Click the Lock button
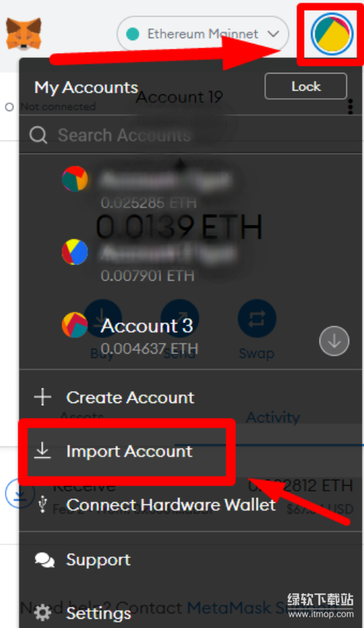The width and height of the screenshot is (364, 628). click(305, 86)
